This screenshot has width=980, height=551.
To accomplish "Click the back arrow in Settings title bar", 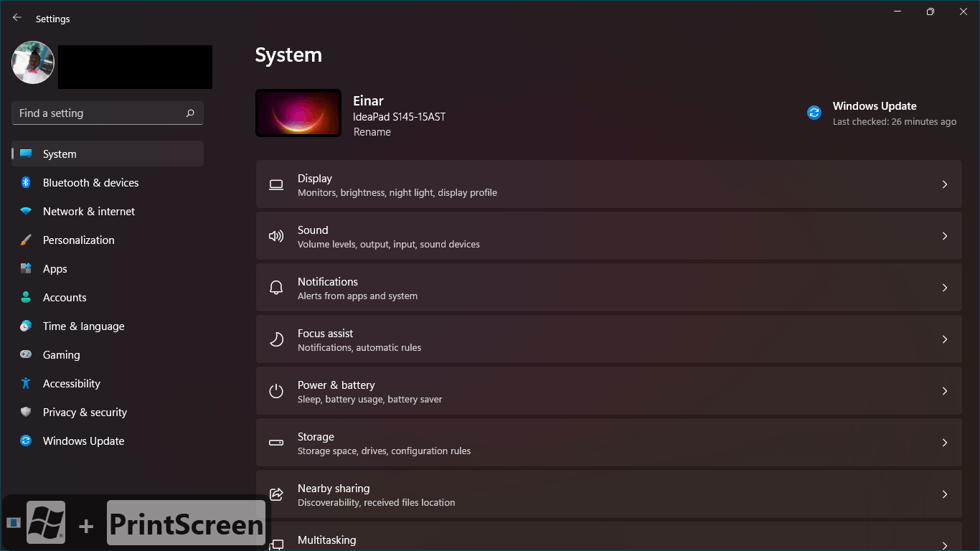I will tap(17, 18).
